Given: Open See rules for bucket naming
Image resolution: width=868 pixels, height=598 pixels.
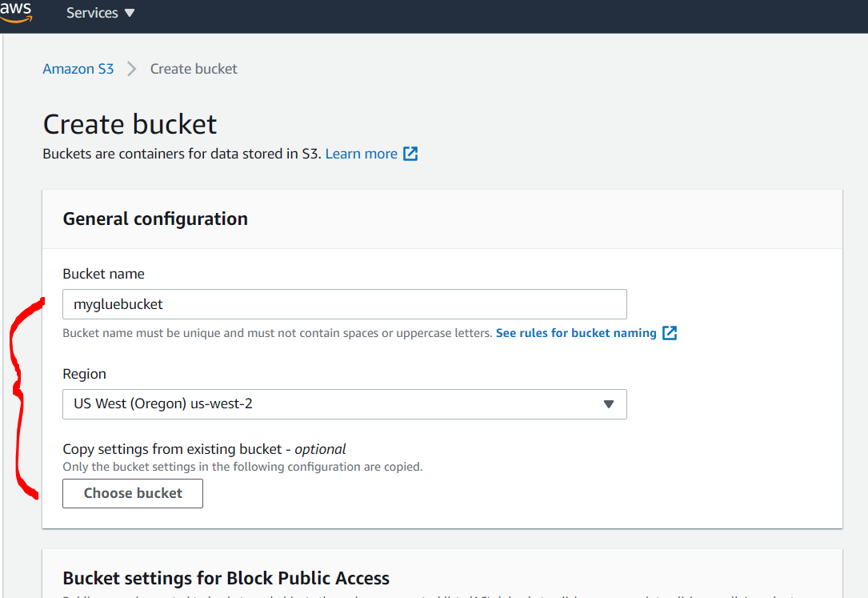Looking at the screenshot, I should point(576,333).
